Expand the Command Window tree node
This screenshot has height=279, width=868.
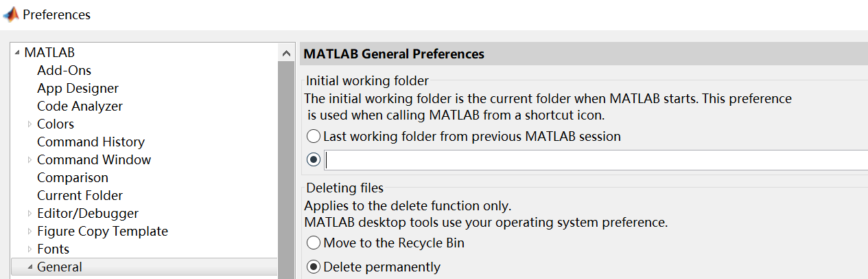[x=30, y=160]
